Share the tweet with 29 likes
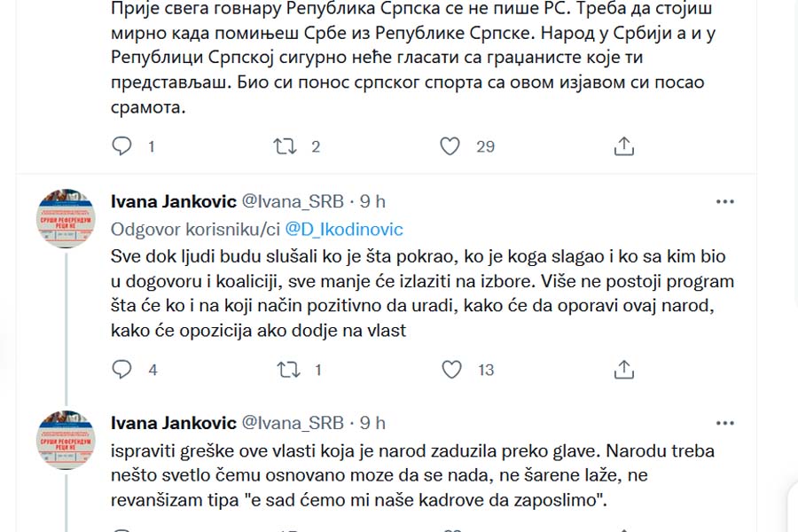This screenshot has width=798, height=532. coord(623,146)
